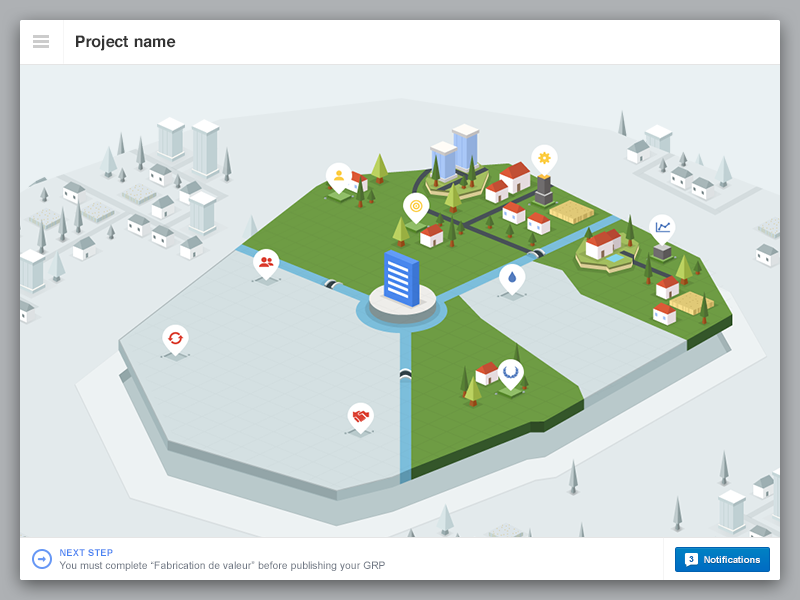Open the line chart statistics pin
Viewport: 800px width, 600px height.
click(661, 226)
